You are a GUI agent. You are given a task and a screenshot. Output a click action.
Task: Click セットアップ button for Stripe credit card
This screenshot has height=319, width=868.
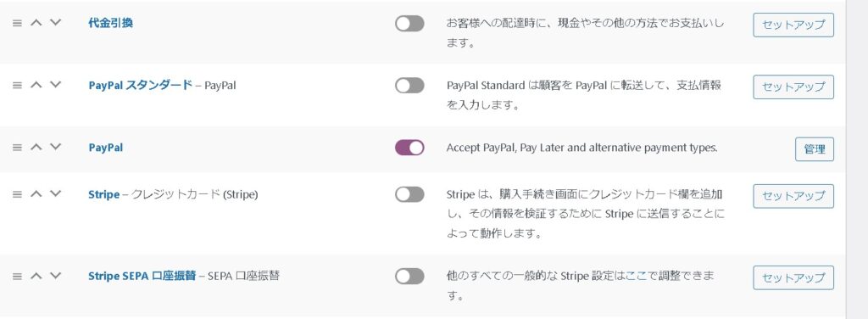click(x=793, y=196)
